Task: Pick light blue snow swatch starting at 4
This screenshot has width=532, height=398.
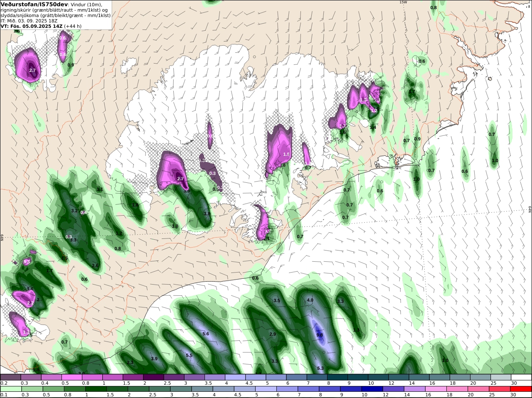Action: click(x=235, y=377)
